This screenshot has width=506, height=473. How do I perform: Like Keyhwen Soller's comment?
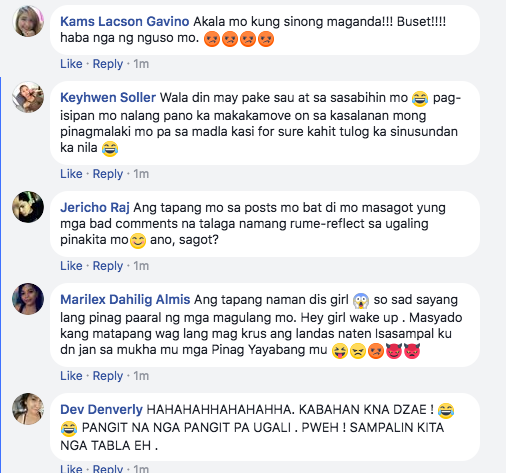point(71,174)
